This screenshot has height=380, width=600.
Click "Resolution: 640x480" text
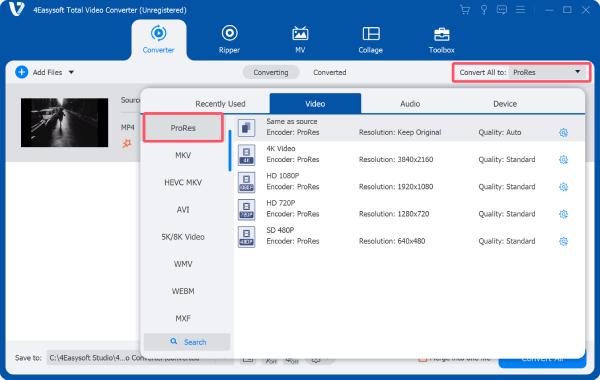(x=392, y=241)
